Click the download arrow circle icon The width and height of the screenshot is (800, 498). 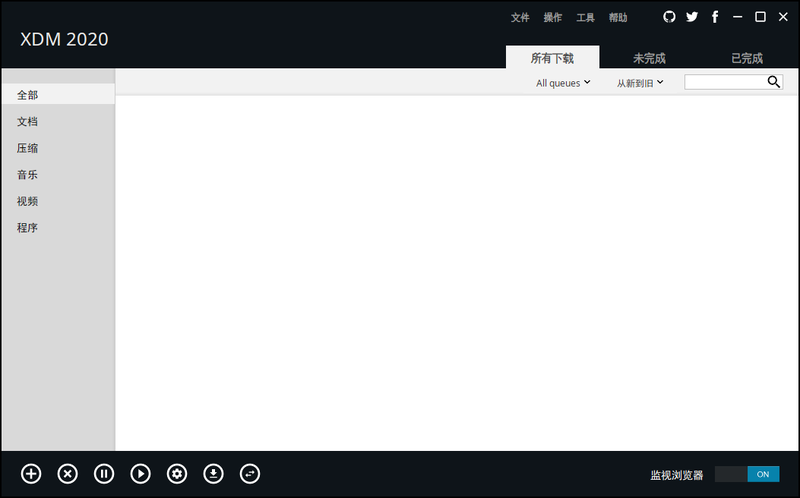click(213, 474)
